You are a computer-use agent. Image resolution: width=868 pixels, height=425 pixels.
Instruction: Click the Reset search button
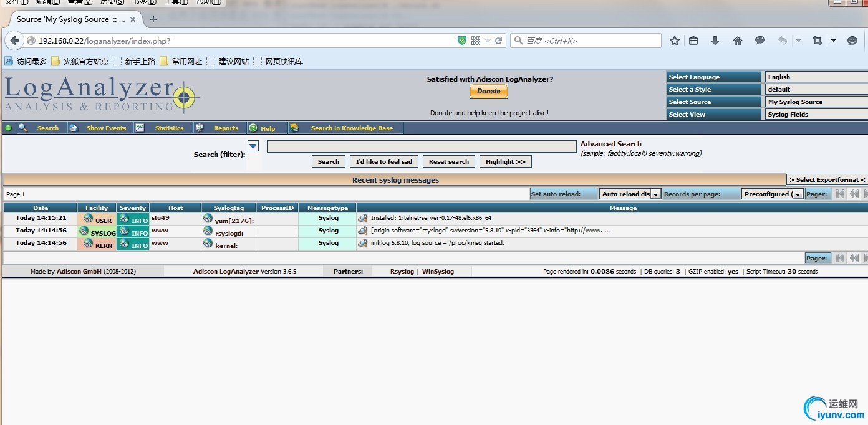click(449, 161)
